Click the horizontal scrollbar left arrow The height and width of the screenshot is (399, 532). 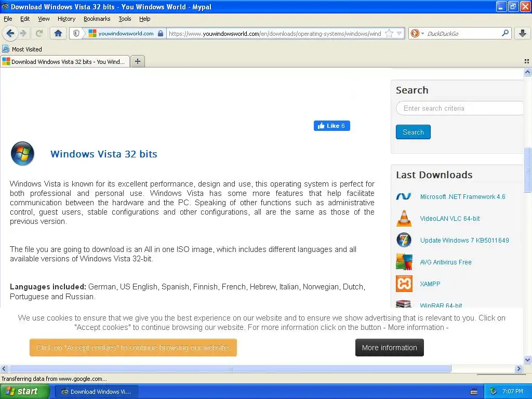4,368
